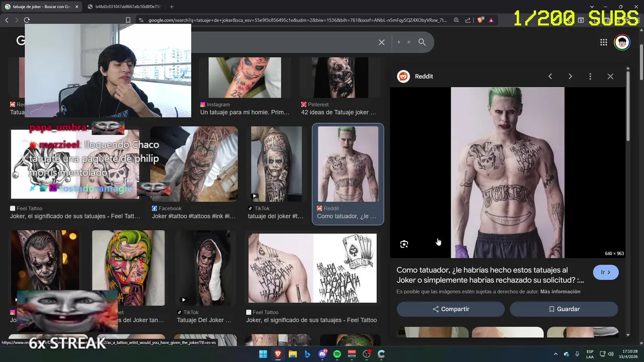The image size is (644, 362).
Task: Open the large Joker preview image
Action: 507,172
